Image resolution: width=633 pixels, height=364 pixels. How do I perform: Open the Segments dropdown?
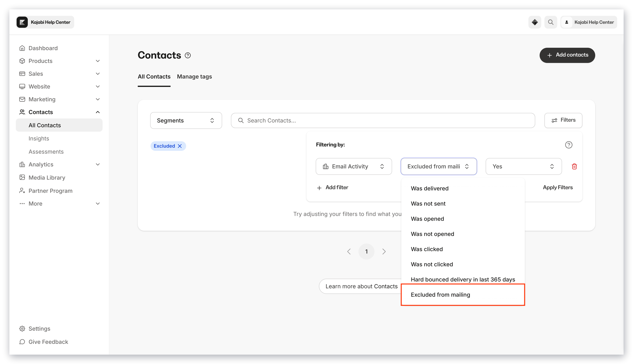[186, 120]
